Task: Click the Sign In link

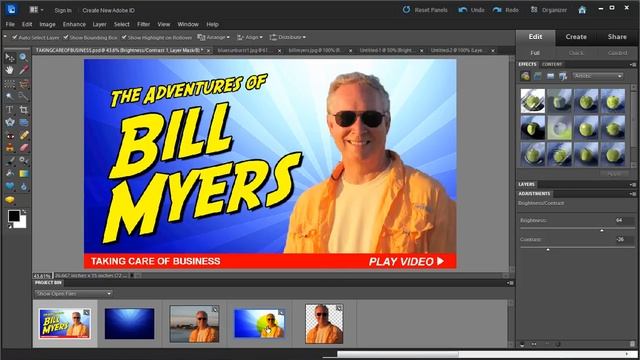Action: point(63,10)
